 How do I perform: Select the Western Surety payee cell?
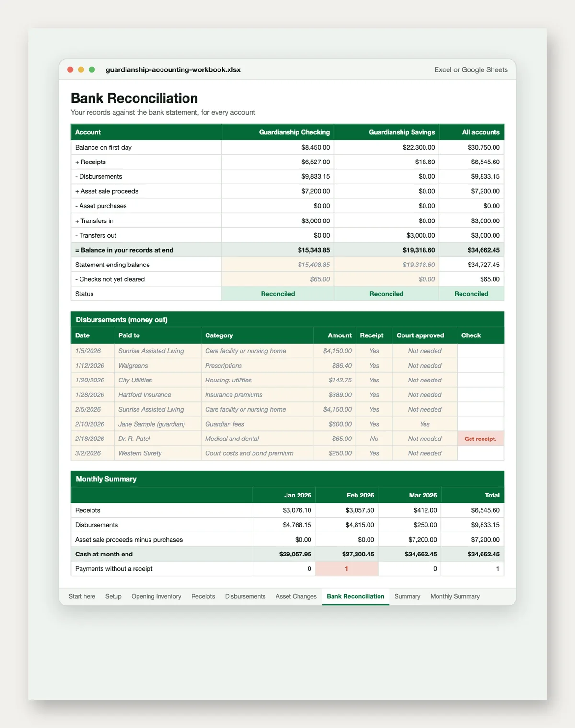tap(158, 453)
